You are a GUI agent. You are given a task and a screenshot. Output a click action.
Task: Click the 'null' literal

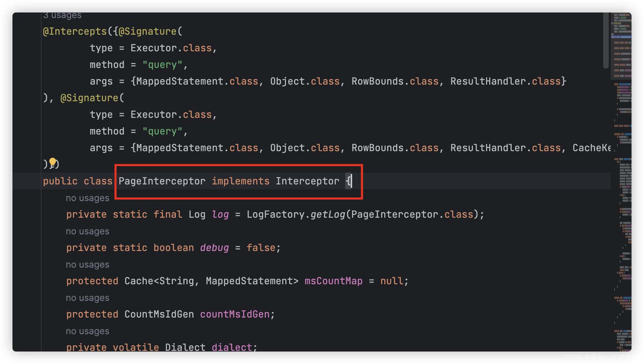pyautogui.click(x=392, y=281)
